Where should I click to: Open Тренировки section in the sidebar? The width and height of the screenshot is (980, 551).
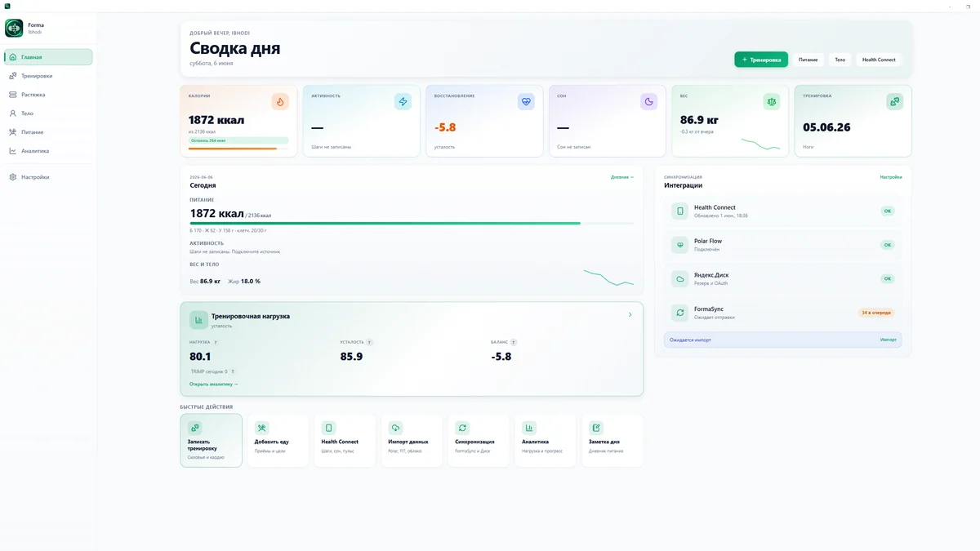click(x=48, y=76)
